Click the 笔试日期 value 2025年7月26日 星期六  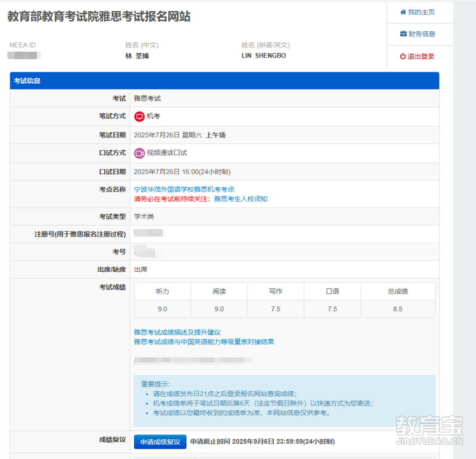(x=168, y=135)
